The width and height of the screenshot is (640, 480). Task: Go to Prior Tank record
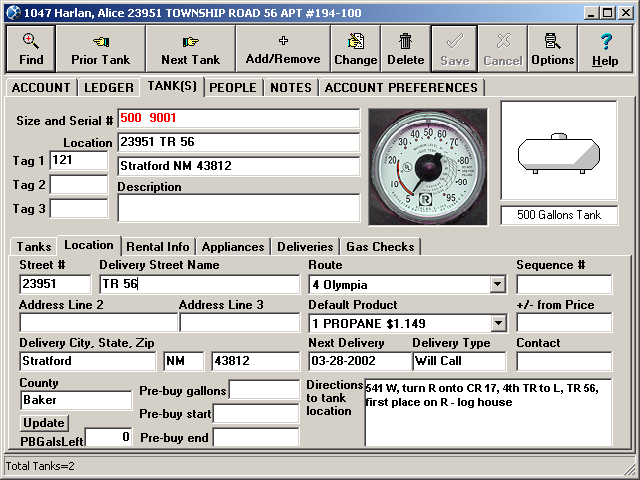coord(100,48)
